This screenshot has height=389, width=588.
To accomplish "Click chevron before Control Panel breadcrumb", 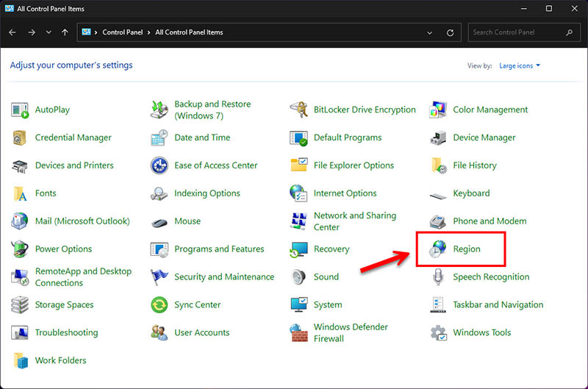I will (96, 32).
